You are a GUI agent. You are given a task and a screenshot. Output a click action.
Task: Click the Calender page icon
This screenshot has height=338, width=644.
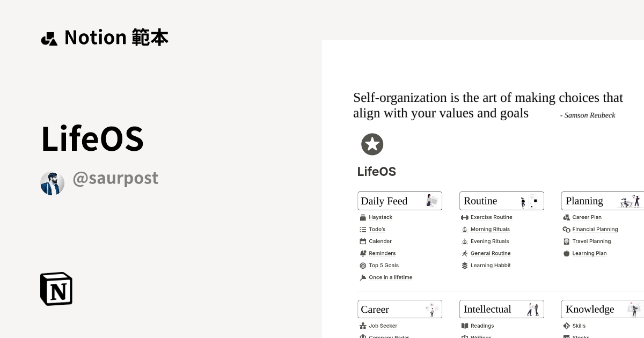tap(363, 241)
